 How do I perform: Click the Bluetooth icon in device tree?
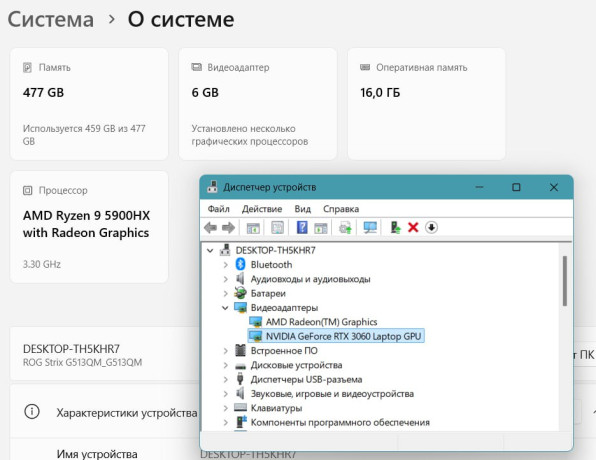pyautogui.click(x=240, y=264)
